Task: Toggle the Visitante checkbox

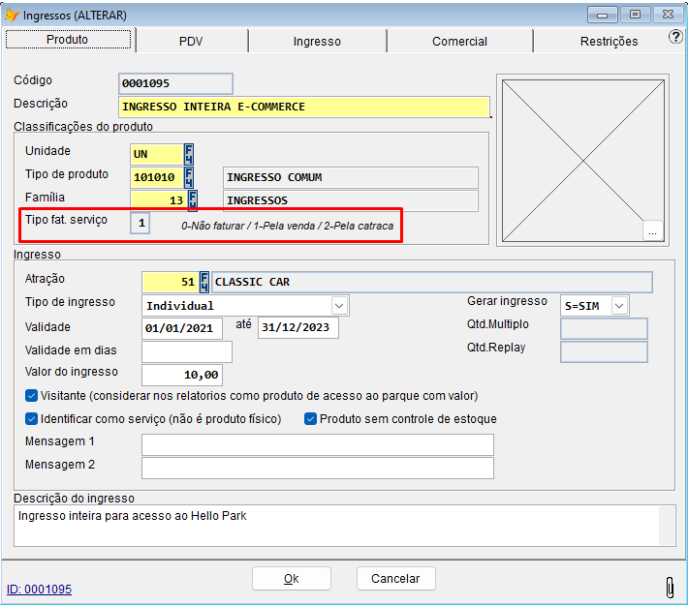Action: point(32,395)
